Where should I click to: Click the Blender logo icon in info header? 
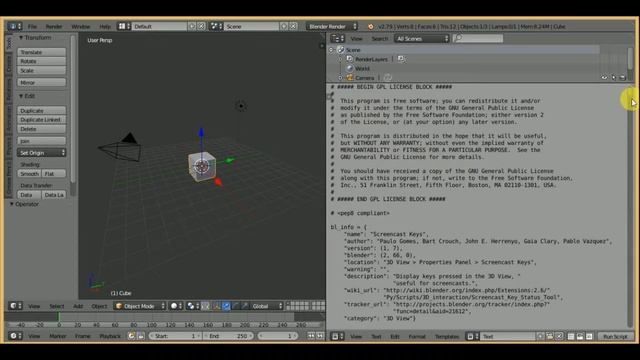click(x=371, y=27)
